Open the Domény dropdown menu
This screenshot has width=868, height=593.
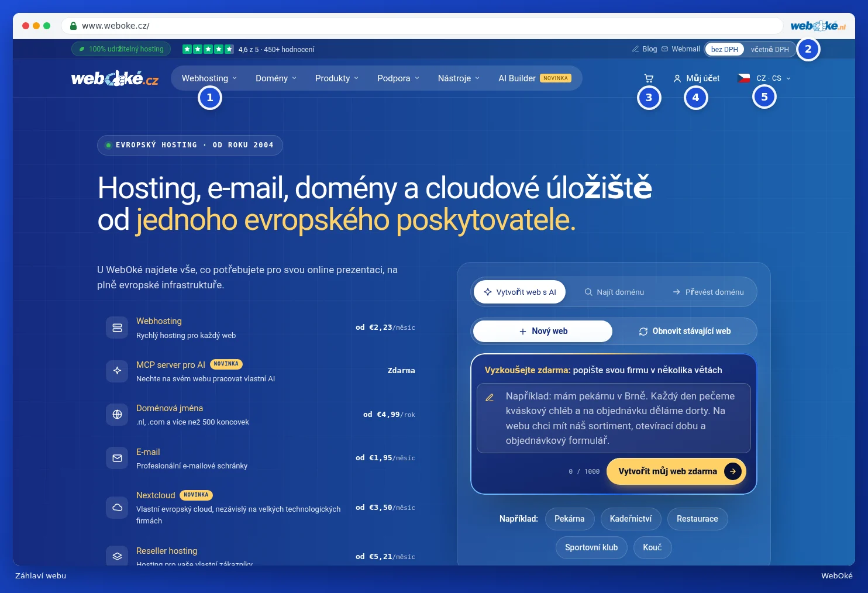[276, 78]
